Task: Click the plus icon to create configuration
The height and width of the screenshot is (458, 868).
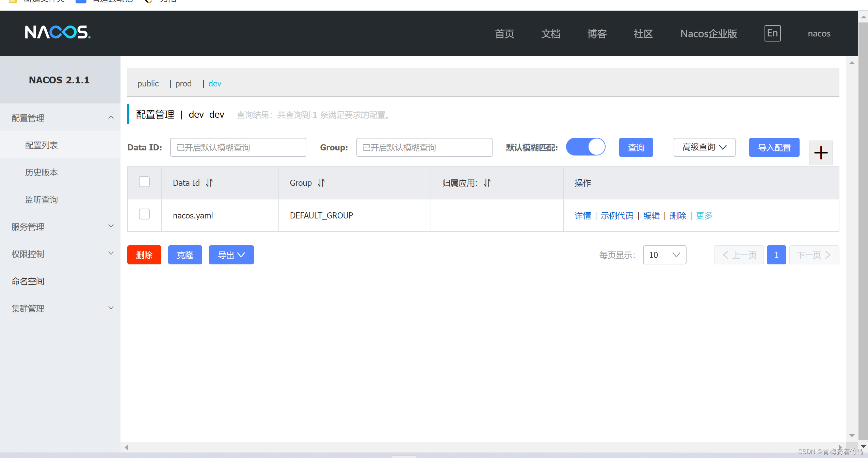Action: (821, 153)
